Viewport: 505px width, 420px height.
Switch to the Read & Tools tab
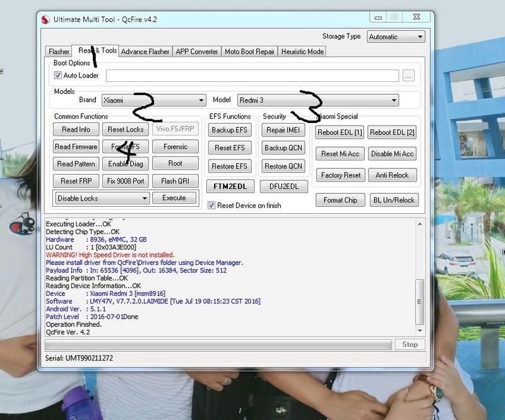coord(95,50)
